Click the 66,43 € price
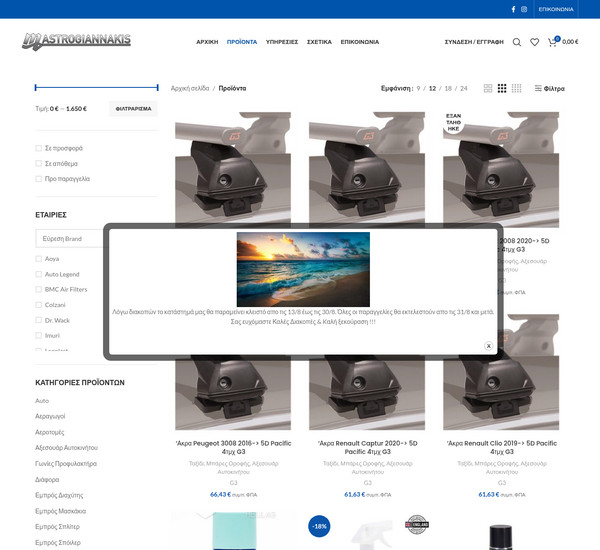This screenshot has height=550, width=600. pos(220,495)
